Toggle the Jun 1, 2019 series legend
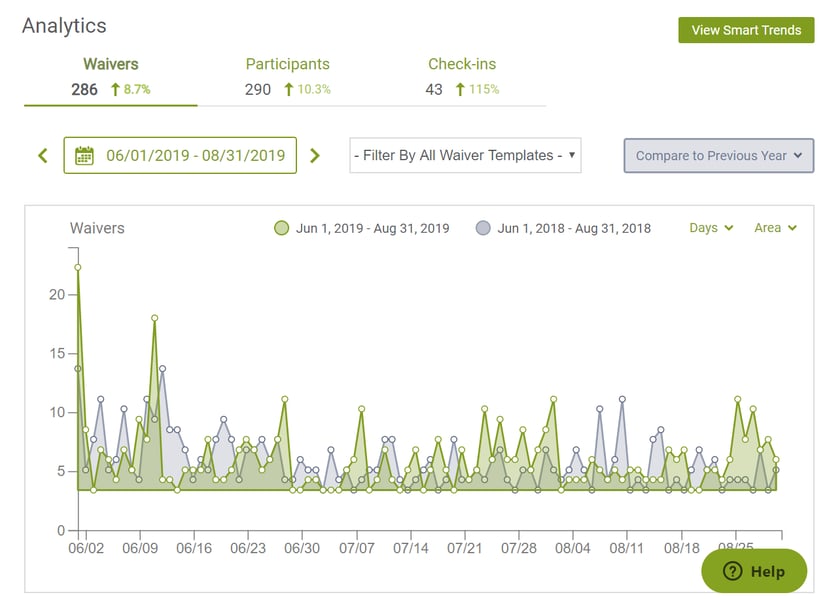The width and height of the screenshot is (827, 599). click(362, 228)
